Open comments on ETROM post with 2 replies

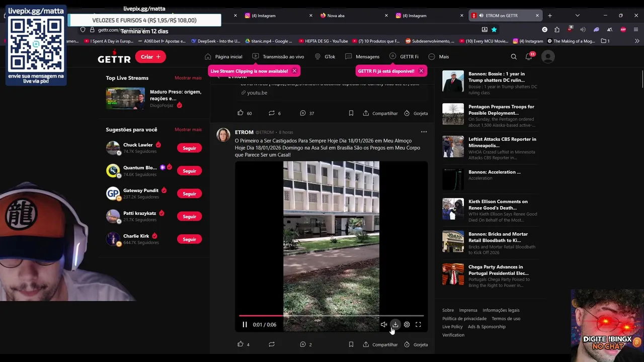pos(303,344)
